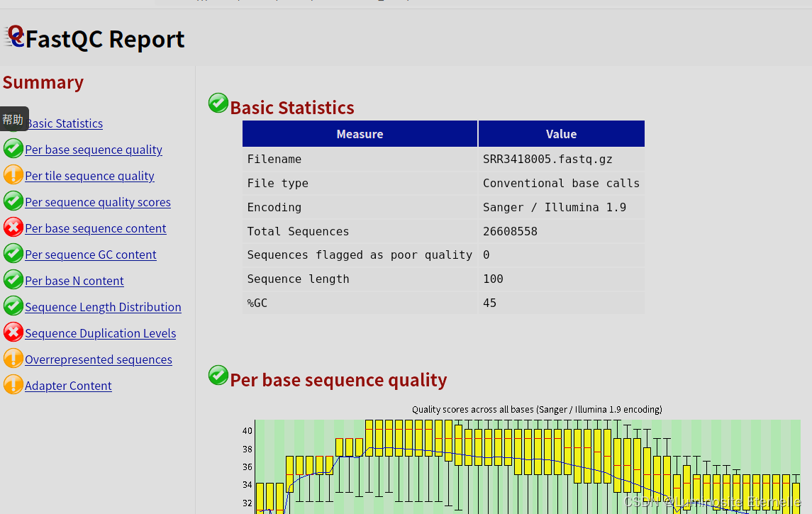Image resolution: width=812 pixels, height=514 pixels.
Task: Click the orange warning icon for Per tile sequence quality
Action: click(13, 174)
